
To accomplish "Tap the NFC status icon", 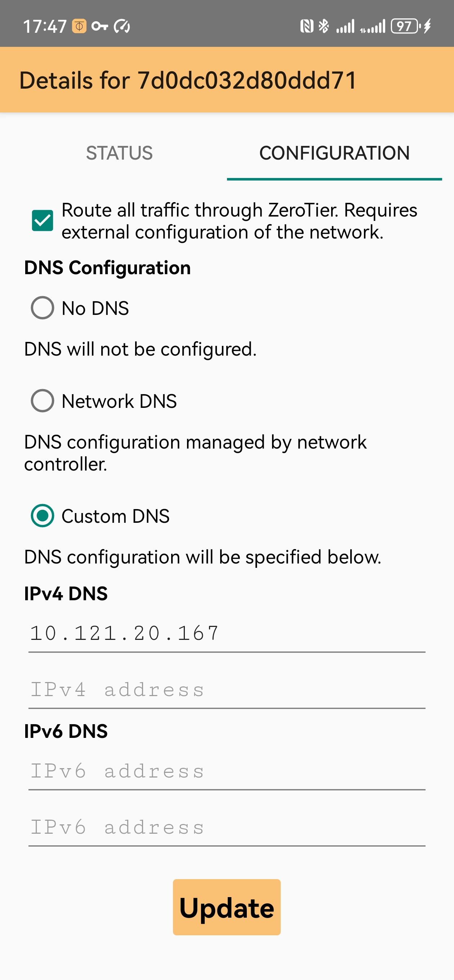I will click(306, 26).
